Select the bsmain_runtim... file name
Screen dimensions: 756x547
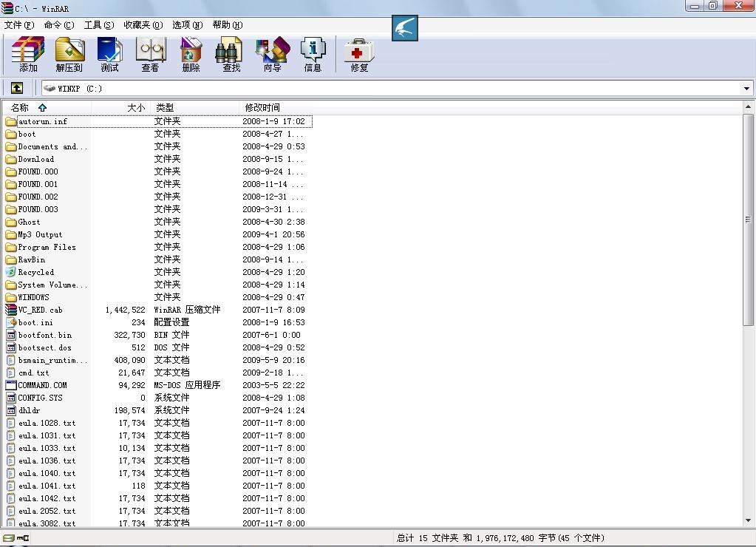(x=53, y=360)
